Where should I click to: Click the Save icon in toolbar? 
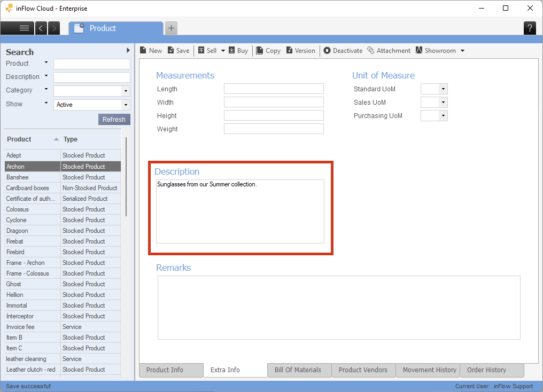click(x=171, y=51)
